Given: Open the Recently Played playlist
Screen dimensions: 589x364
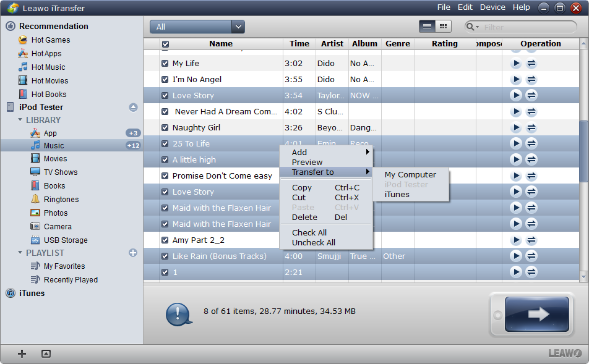Looking at the screenshot, I should 71,279.
